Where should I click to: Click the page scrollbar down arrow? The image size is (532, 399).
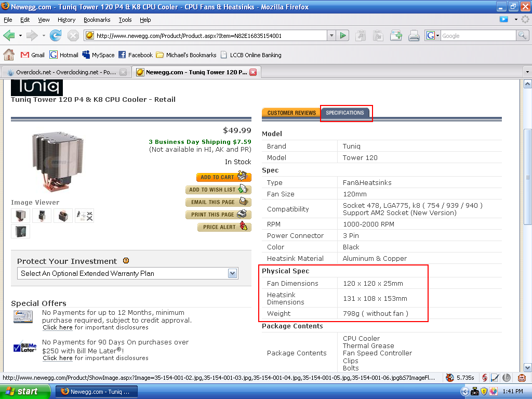point(527,367)
